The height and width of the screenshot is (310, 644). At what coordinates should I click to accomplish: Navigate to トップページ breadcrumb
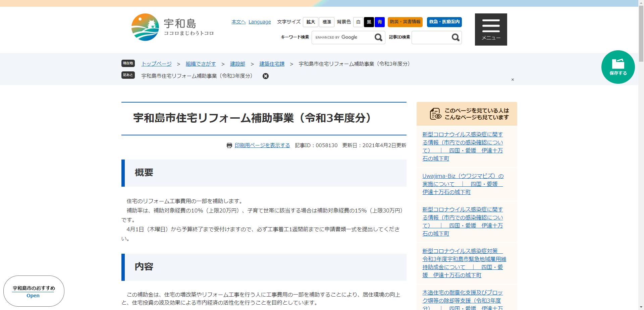[156, 64]
